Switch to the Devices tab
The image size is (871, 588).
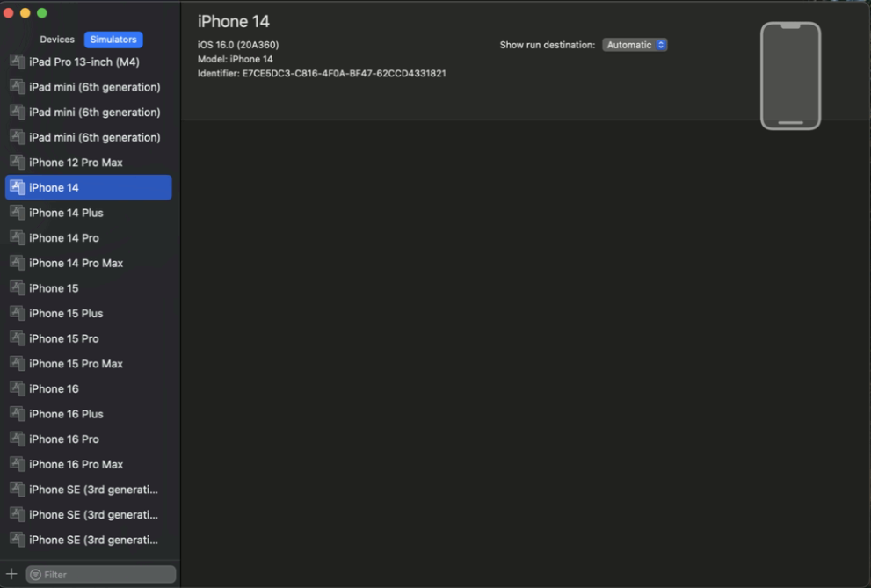tap(56, 40)
